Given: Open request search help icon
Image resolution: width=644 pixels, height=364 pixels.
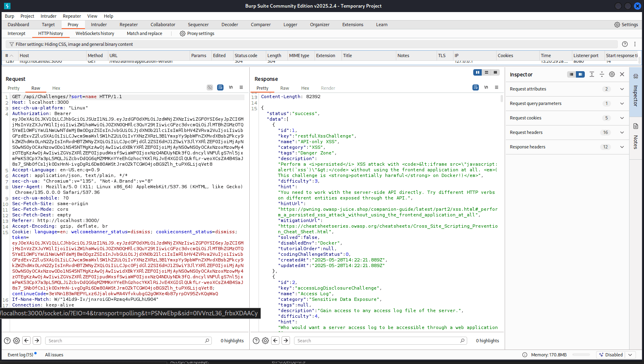Looking at the screenshot, I should click(x=7, y=341).
